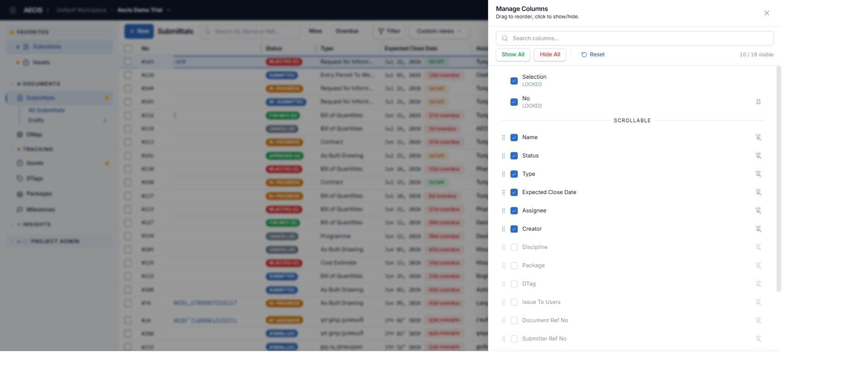Click Show All button
868x390 pixels.
(513, 54)
